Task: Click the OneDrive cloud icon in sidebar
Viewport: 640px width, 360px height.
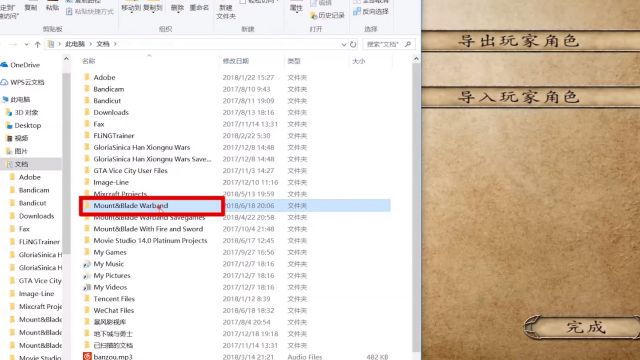Action: pyautogui.click(x=4, y=64)
